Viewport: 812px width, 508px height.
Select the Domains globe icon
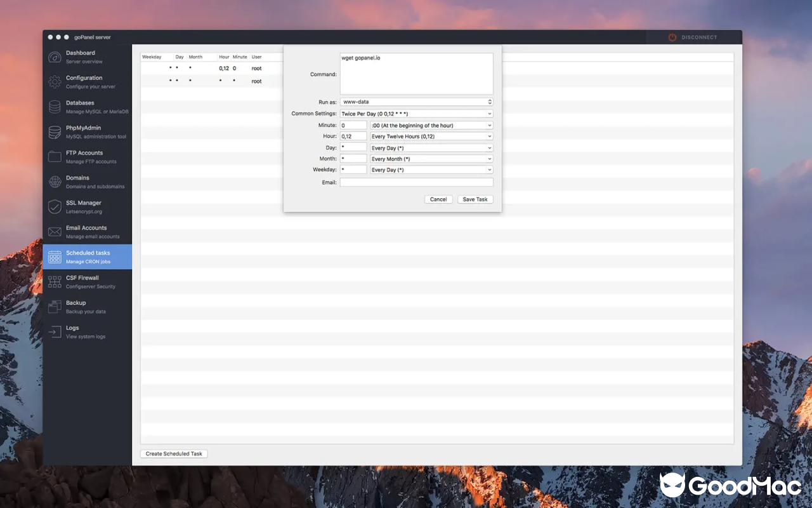point(54,181)
